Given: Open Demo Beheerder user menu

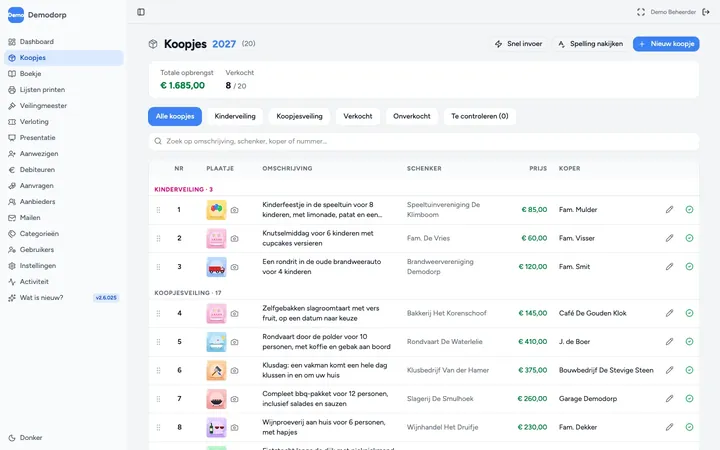Looking at the screenshot, I should tap(673, 12).
